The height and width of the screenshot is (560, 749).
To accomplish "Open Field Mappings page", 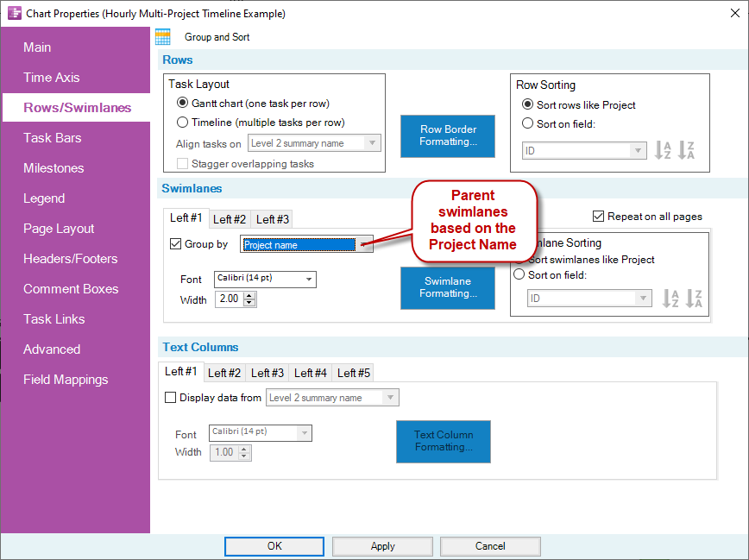I will click(66, 380).
